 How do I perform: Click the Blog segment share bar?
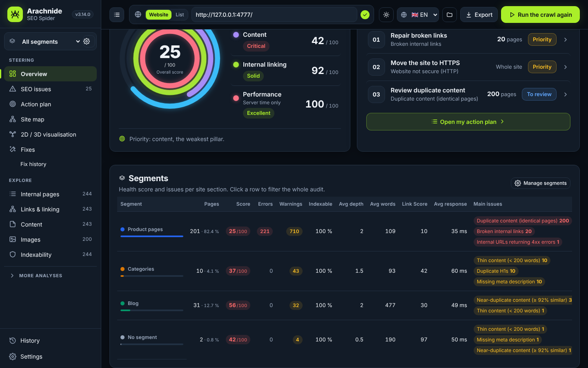152,310
